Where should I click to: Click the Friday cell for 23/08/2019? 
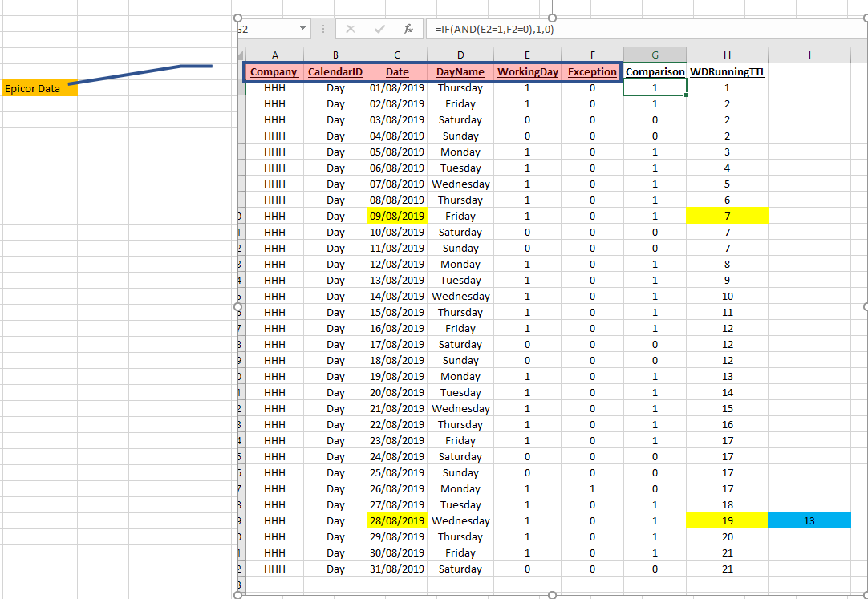coord(460,440)
